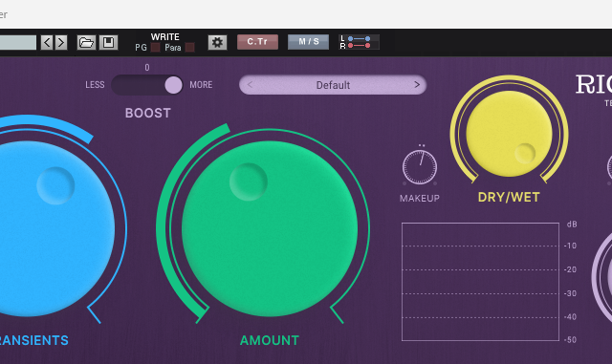Open the L/R channel routing icon

[x=360, y=42]
